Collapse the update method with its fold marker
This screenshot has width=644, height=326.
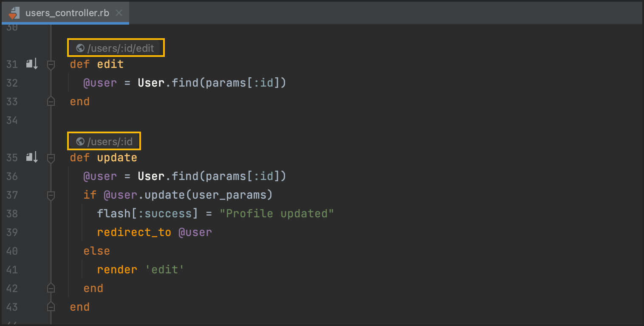pyautogui.click(x=51, y=158)
